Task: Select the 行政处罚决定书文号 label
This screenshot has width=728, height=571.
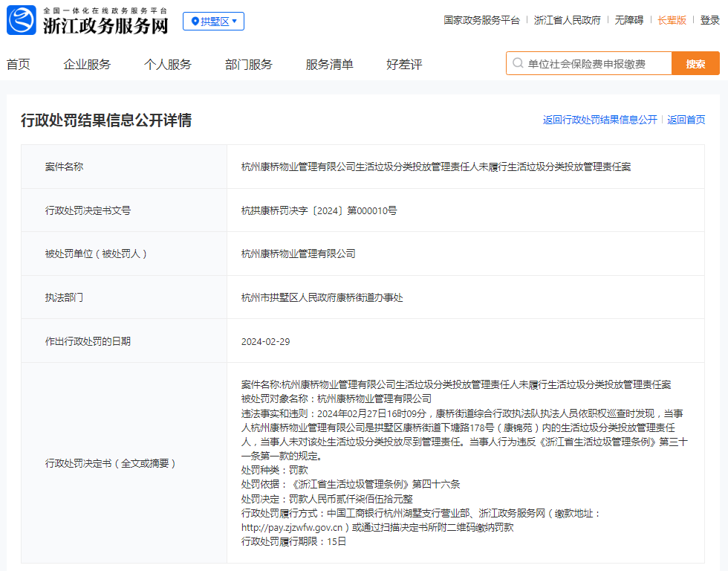Action: pyautogui.click(x=88, y=210)
